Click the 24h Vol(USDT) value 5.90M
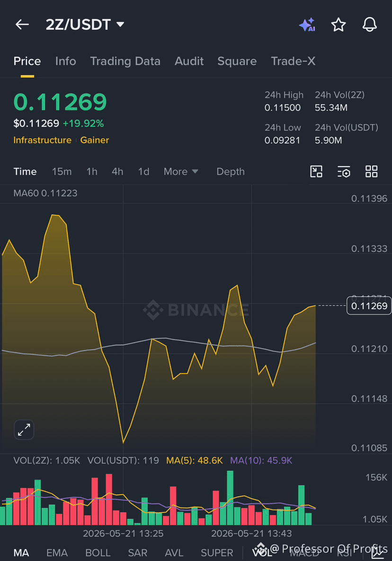Viewport: 392px width, 561px height. tap(329, 140)
